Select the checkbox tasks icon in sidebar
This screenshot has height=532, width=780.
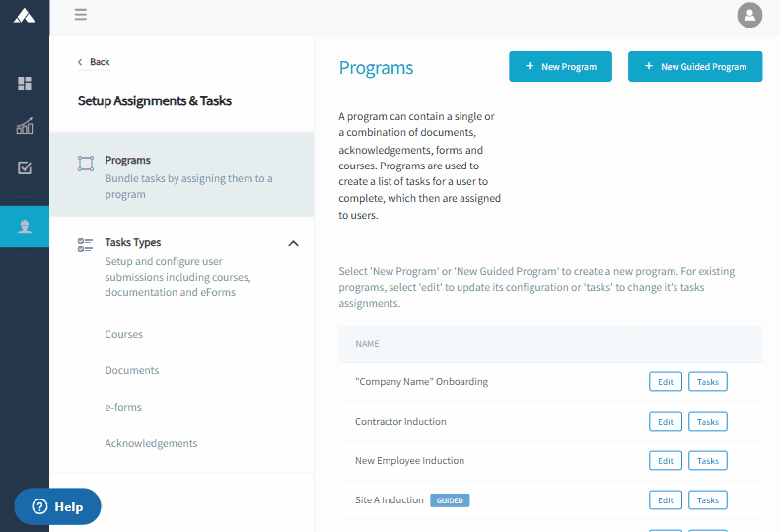25,168
